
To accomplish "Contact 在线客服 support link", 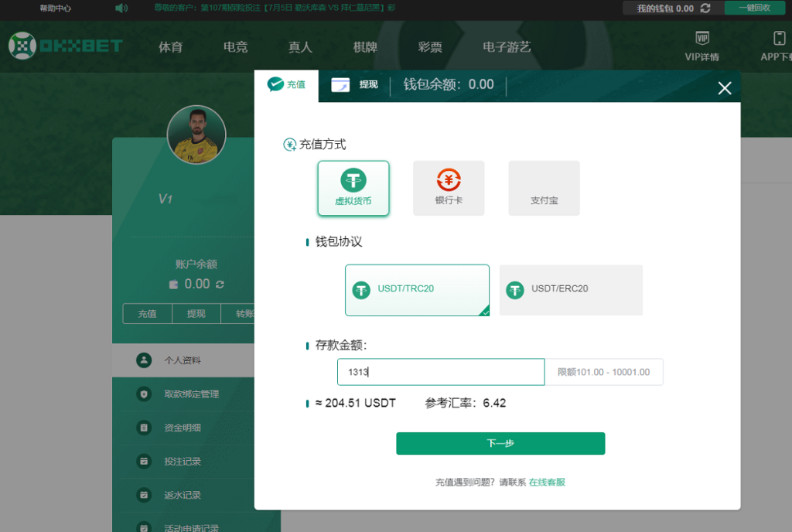I will coord(548,481).
